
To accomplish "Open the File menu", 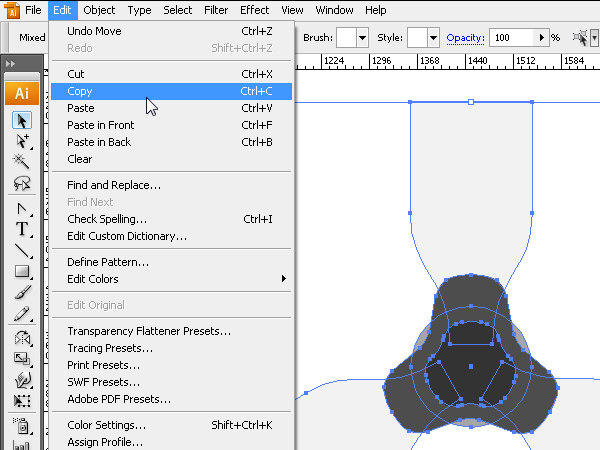I will coord(33,10).
